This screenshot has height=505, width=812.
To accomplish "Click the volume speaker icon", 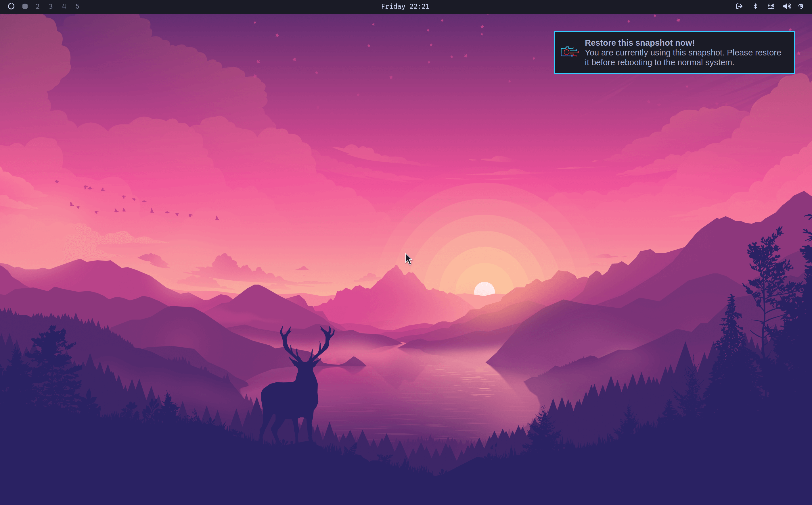I will tap(787, 6).
